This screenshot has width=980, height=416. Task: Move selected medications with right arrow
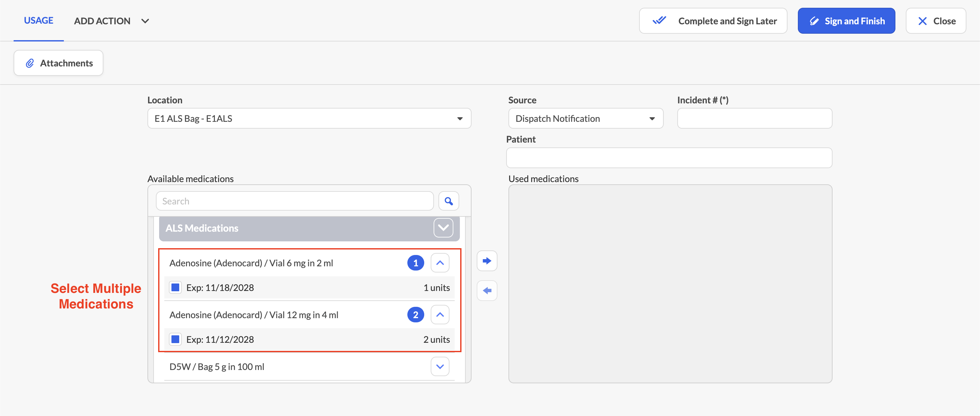coord(486,261)
